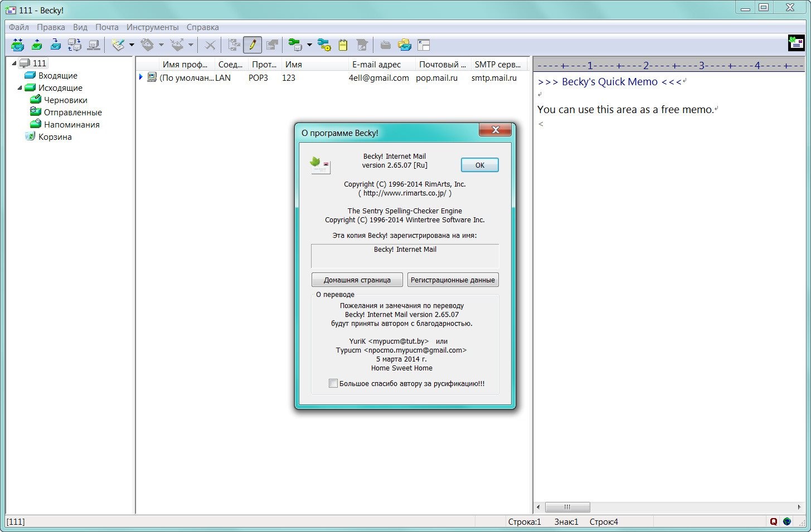Click the greyed reply toolbar icon

click(147, 45)
